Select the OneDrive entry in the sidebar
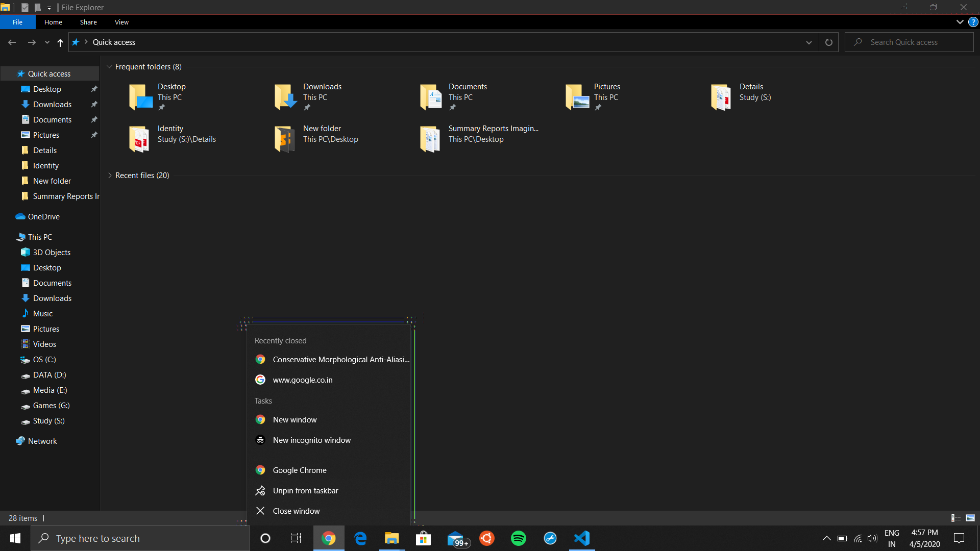 coord(43,216)
